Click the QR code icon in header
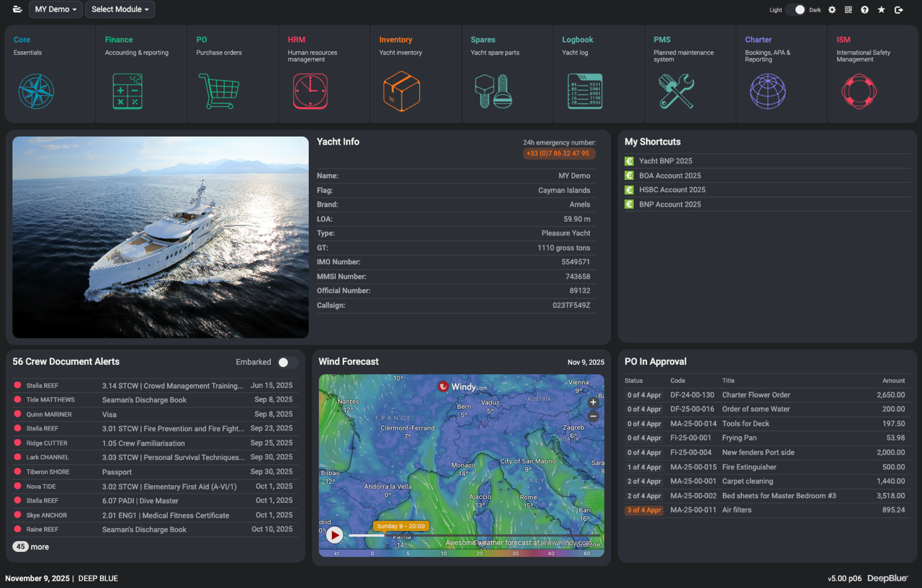Screen dimensions: 922x588 849,10
